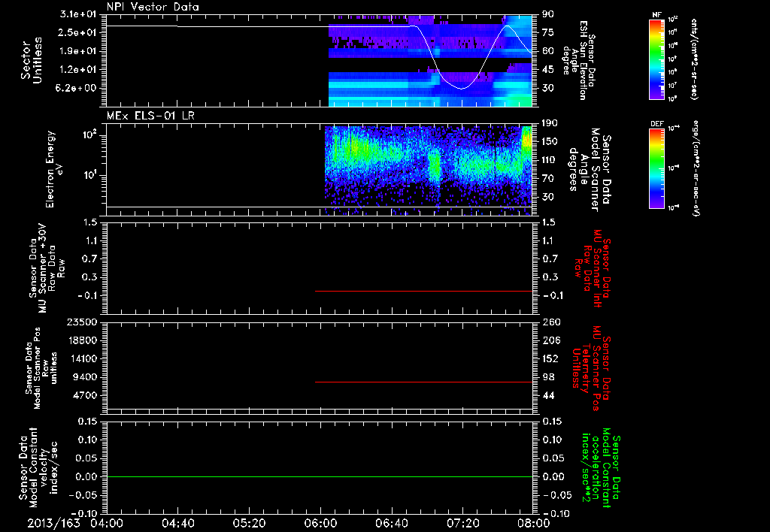Click the "Model Scanner Pos Raw" axis label
This screenshot has width=770, height=532.
point(41,368)
